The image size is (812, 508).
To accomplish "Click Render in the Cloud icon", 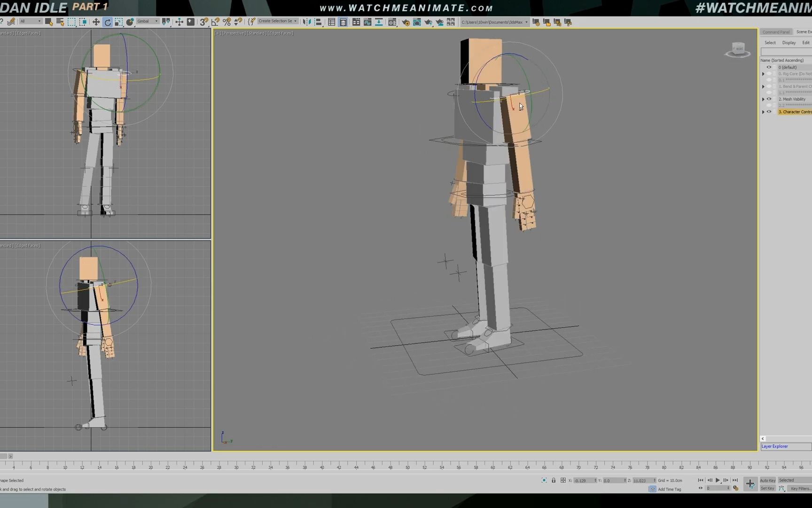I will point(439,22).
